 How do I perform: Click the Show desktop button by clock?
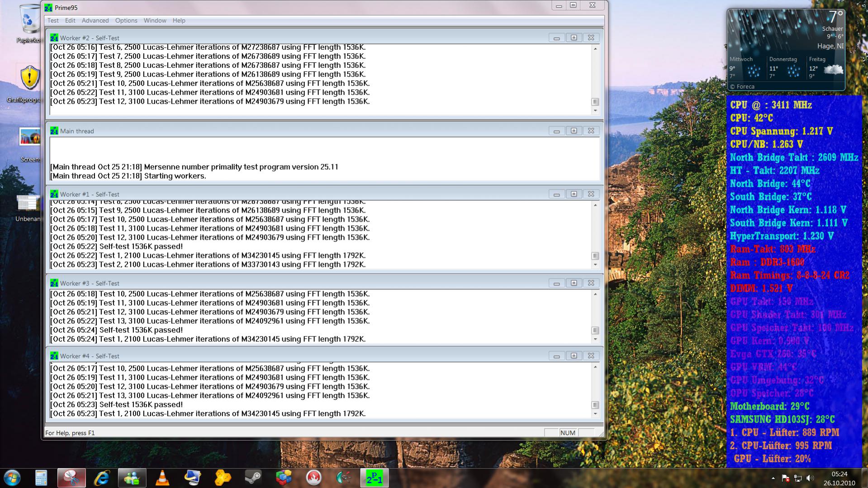click(x=865, y=478)
